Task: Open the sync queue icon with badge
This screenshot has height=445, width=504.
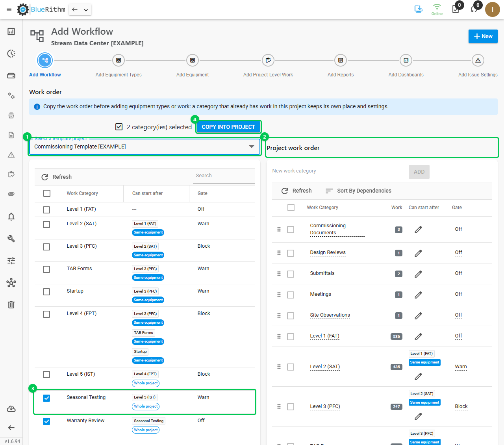Action: point(474,9)
